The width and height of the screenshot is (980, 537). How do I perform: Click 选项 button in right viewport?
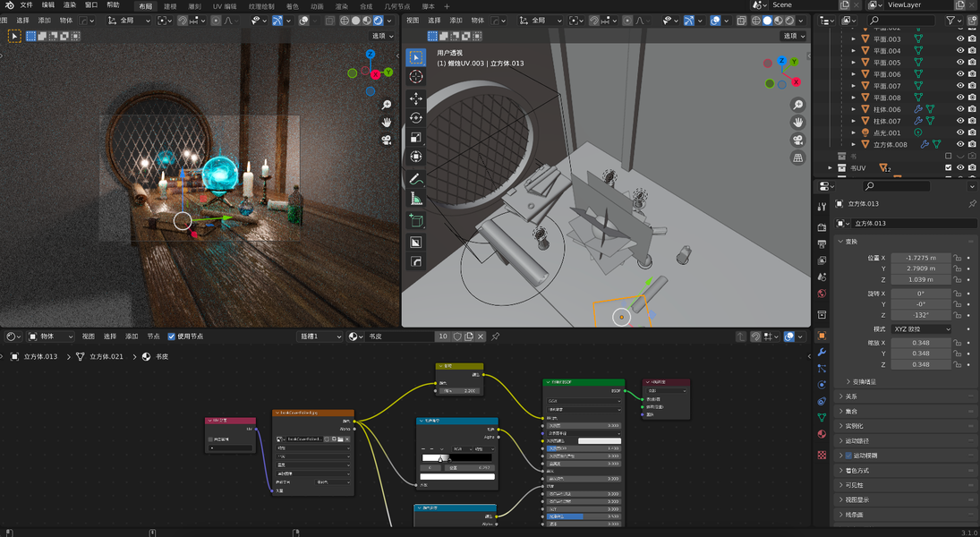[795, 36]
